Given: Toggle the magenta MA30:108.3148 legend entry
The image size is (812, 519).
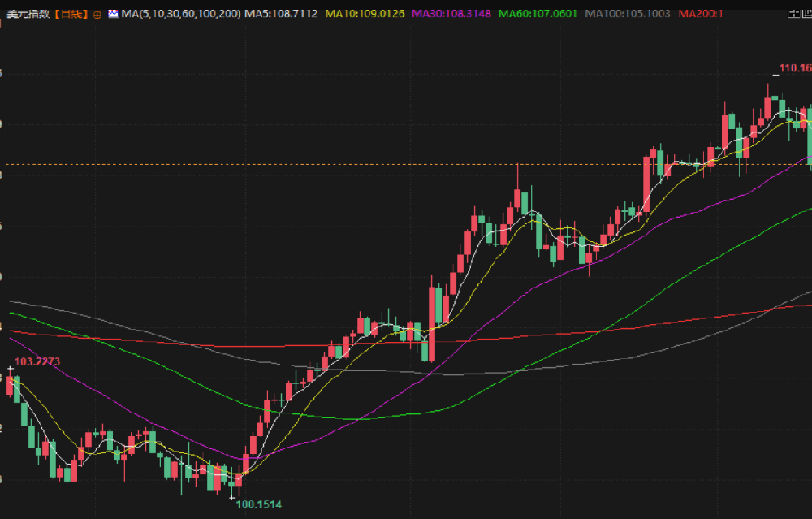Looking at the screenshot, I should (x=451, y=14).
